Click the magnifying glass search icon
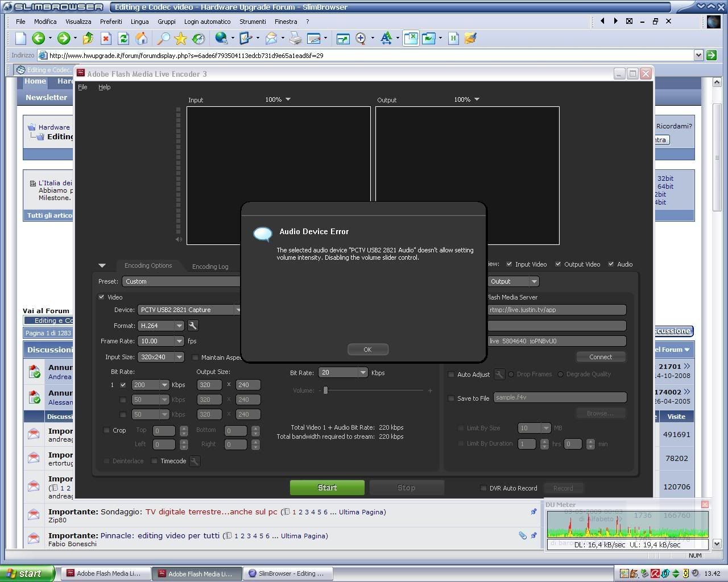The image size is (728, 582). pos(163,38)
